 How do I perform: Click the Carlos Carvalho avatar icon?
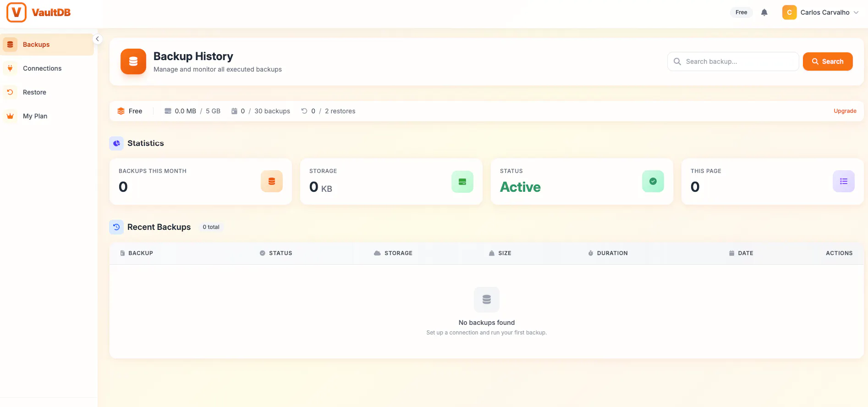789,12
